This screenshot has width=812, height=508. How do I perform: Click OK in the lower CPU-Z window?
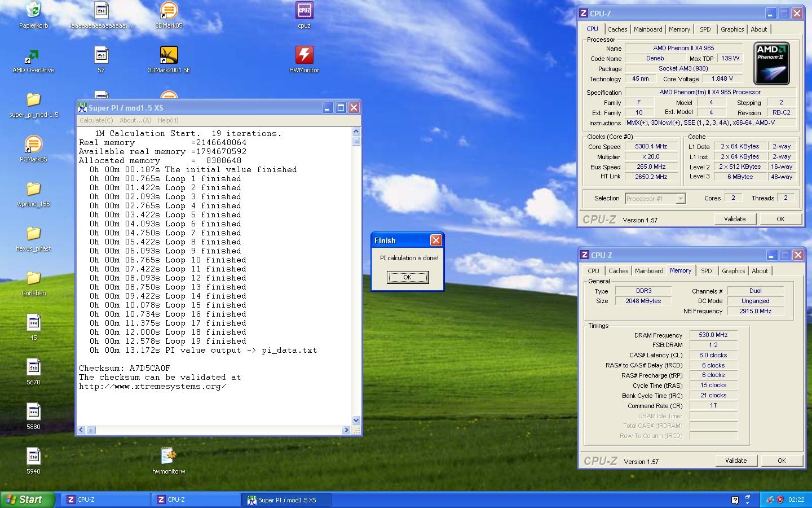point(782,461)
